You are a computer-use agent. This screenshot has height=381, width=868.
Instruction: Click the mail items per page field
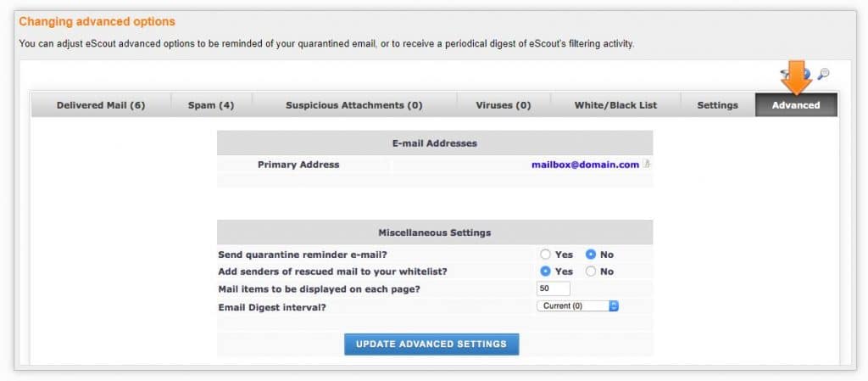click(554, 289)
